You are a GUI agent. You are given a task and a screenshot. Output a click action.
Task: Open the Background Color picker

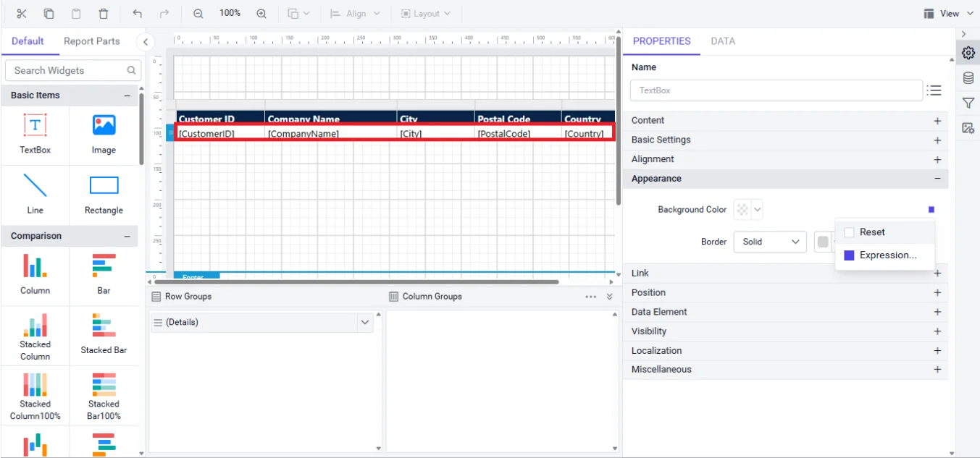748,210
